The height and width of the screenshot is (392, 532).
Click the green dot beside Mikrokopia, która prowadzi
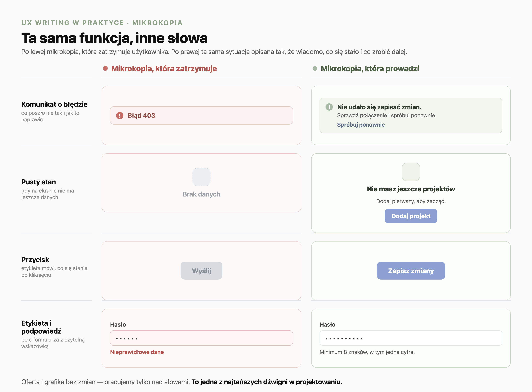click(315, 69)
